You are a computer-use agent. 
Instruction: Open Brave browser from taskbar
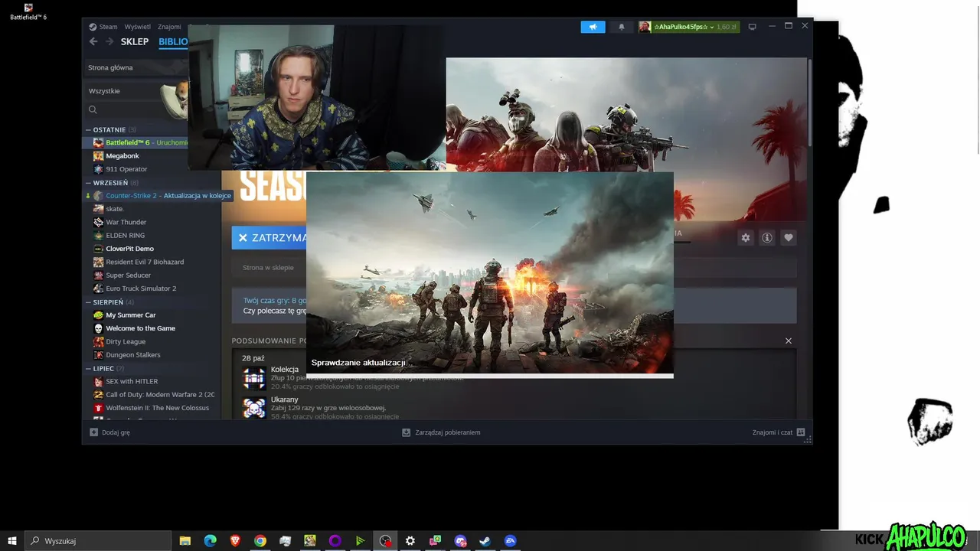pyautogui.click(x=235, y=541)
